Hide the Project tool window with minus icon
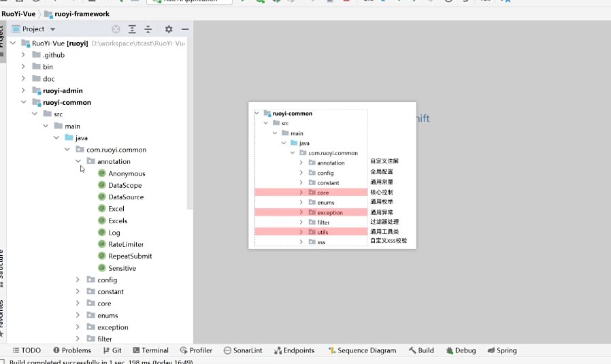Image resolution: width=611 pixels, height=364 pixels. 185,29
